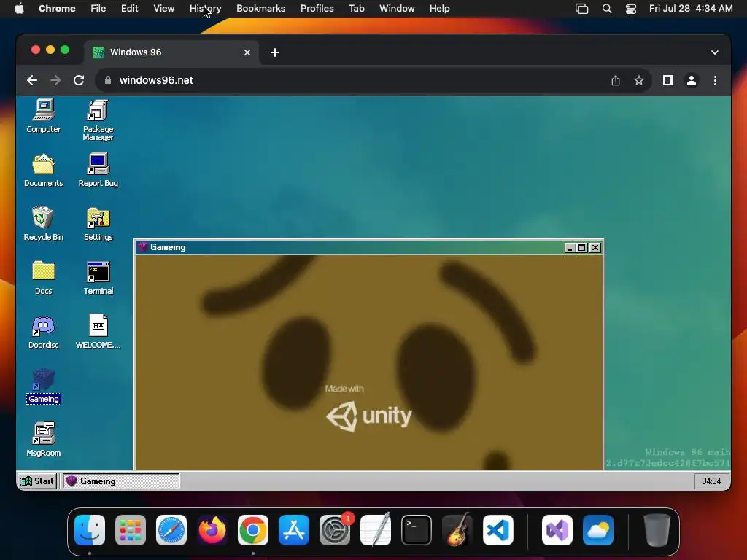Open the Edit menu
747x560 pixels.
click(130, 9)
